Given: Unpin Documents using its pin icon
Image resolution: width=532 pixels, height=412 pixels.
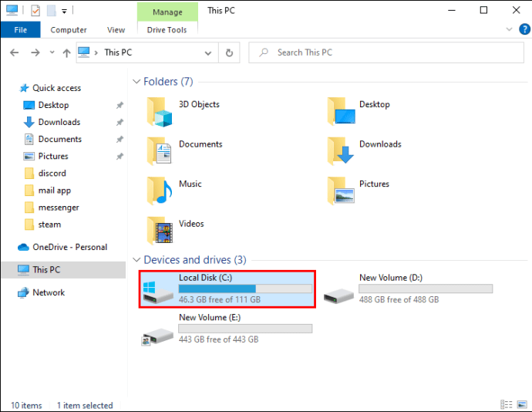Looking at the screenshot, I should click(x=120, y=139).
